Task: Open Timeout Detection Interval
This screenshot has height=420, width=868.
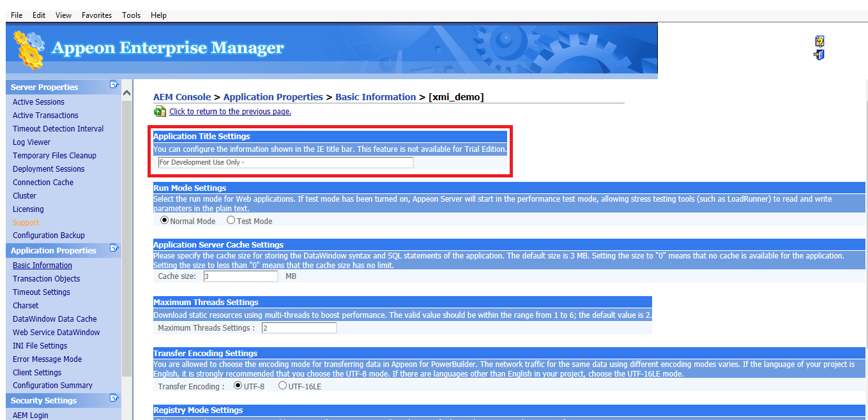Action: 58,129
